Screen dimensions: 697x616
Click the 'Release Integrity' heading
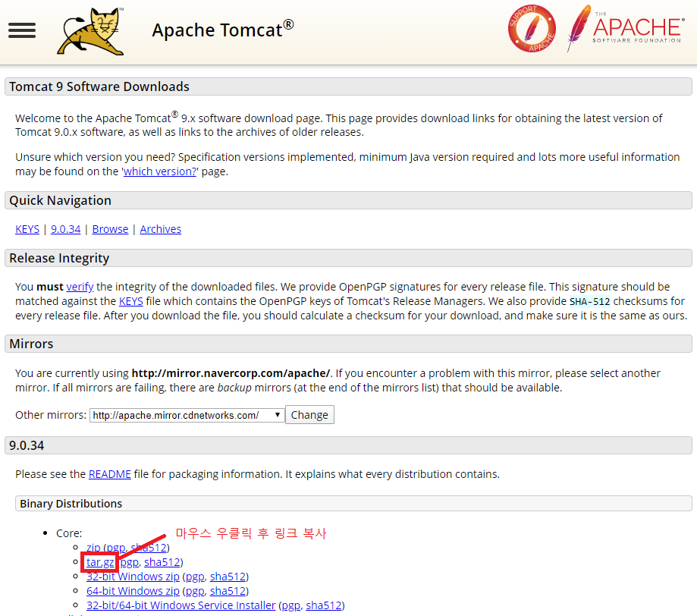point(59,258)
